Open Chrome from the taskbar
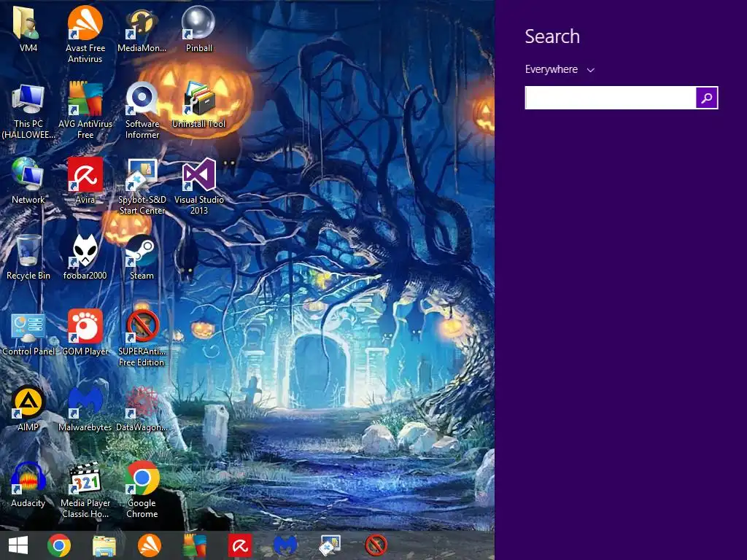This screenshot has width=747, height=560. click(59, 545)
